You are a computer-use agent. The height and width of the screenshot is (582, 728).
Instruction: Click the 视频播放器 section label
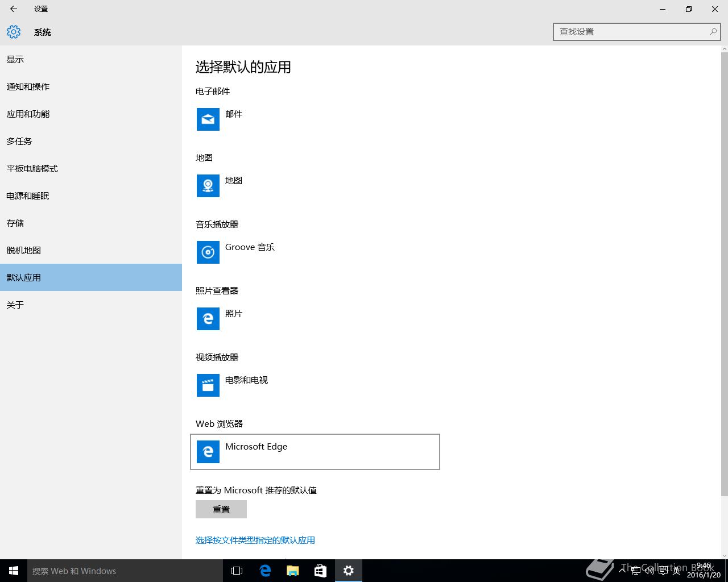click(217, 357)
